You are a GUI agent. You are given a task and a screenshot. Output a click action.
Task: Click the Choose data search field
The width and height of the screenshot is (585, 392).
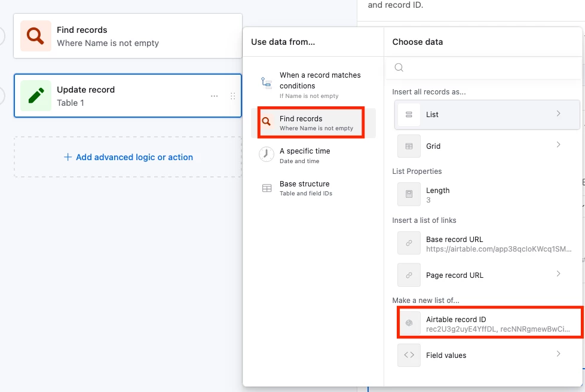483,68
